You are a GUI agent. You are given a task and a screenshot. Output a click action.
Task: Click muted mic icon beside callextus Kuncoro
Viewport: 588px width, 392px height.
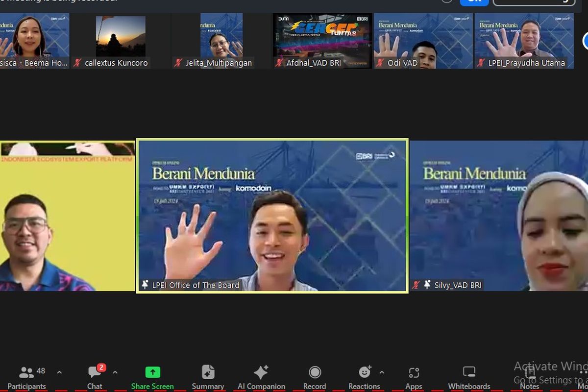coord(77,63)
